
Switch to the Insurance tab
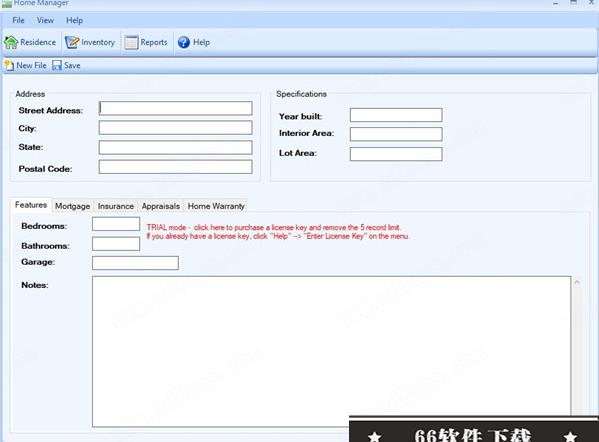coord(116,206)
